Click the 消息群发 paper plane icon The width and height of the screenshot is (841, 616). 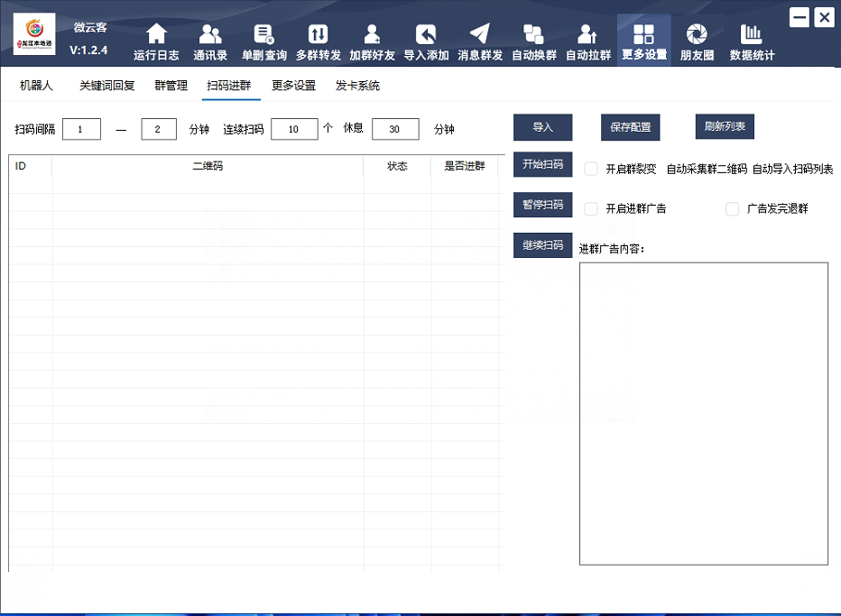coord(480,35)
